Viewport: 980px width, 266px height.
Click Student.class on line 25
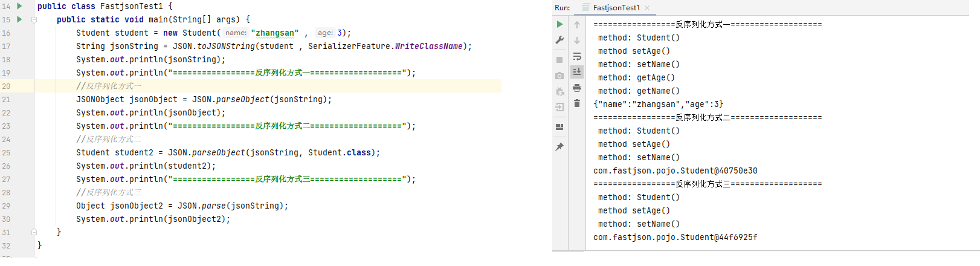pos(340,153)
